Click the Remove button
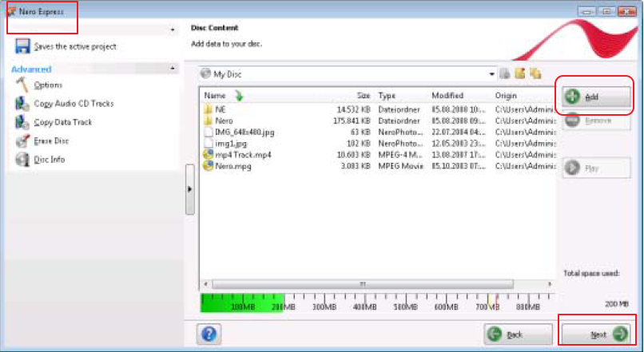The height and width of the screenshot is (352, 644). coord(596,121)
